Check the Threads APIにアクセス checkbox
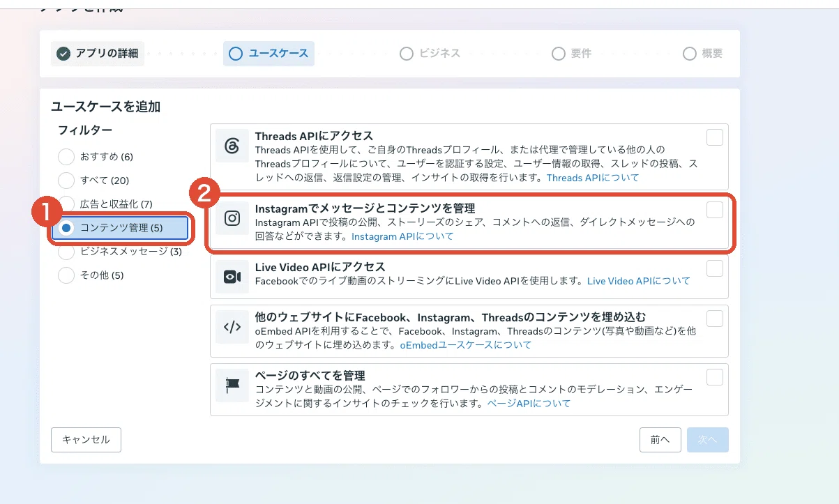The height and width of the screenshot is (504, 839). [715, 137]
